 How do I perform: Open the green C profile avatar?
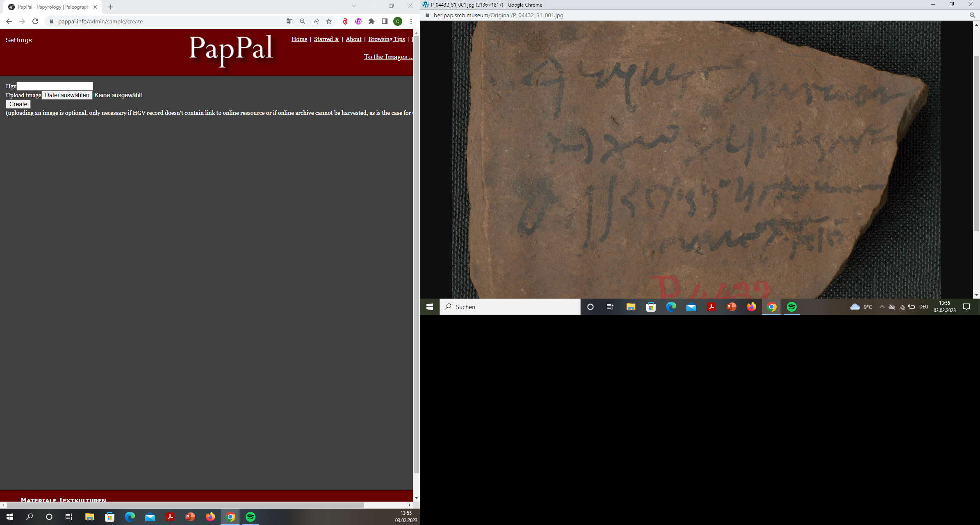(398, 21)
